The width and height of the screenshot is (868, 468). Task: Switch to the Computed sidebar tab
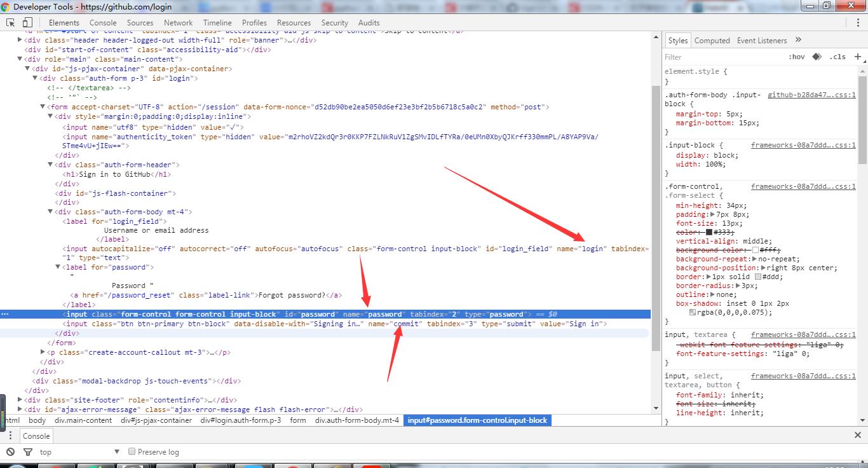pos(712,40)
